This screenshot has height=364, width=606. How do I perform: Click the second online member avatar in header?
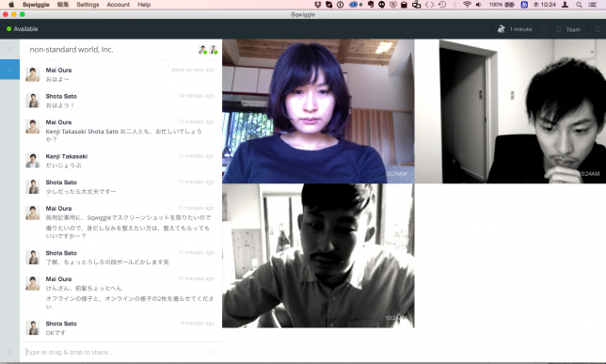coord(214,50)
